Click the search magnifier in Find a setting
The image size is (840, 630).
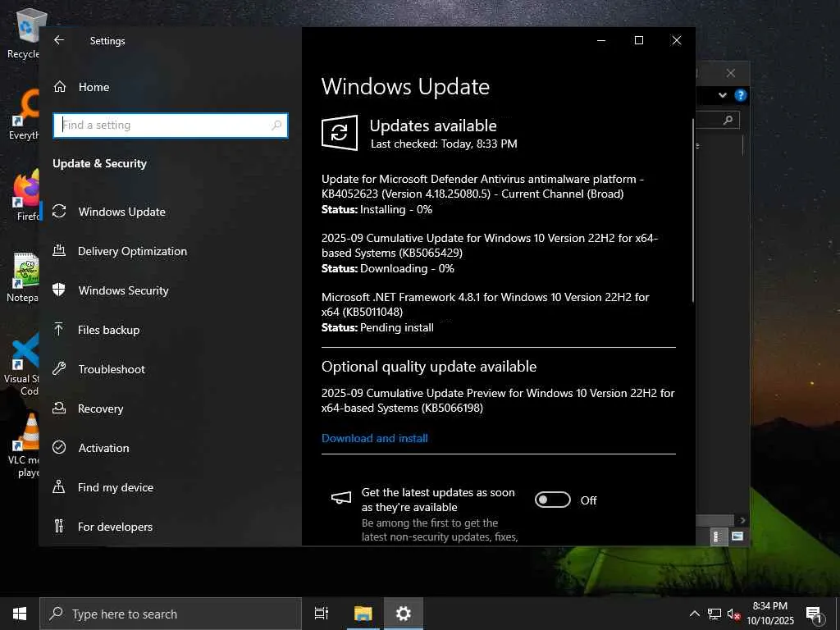coord(276,125)
